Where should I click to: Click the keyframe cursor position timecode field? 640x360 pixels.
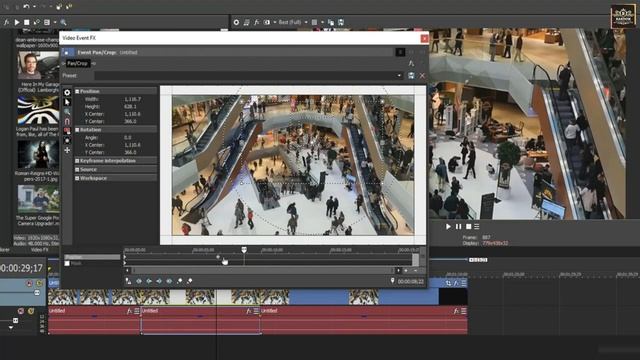[411, 281]
